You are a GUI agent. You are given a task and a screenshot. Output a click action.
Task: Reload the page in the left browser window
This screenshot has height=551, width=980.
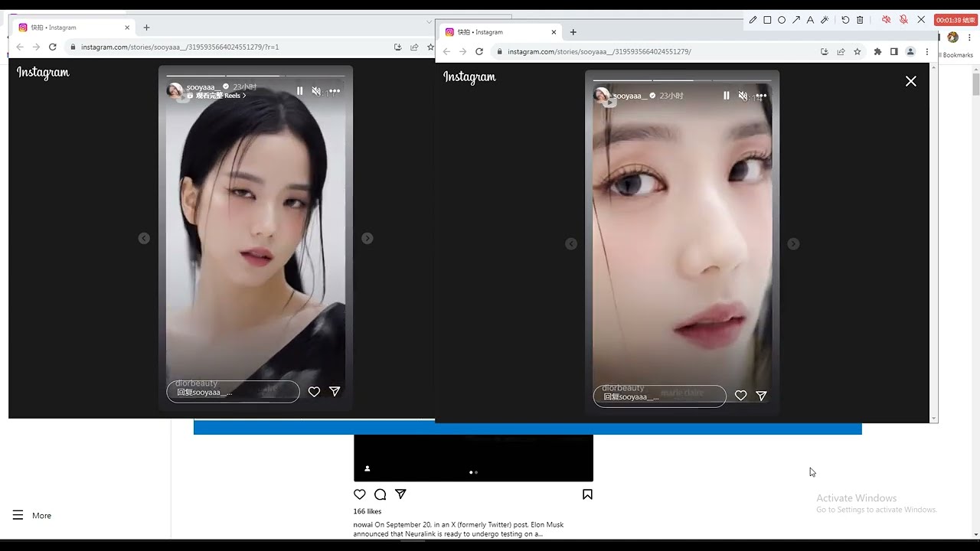[53, 47]
